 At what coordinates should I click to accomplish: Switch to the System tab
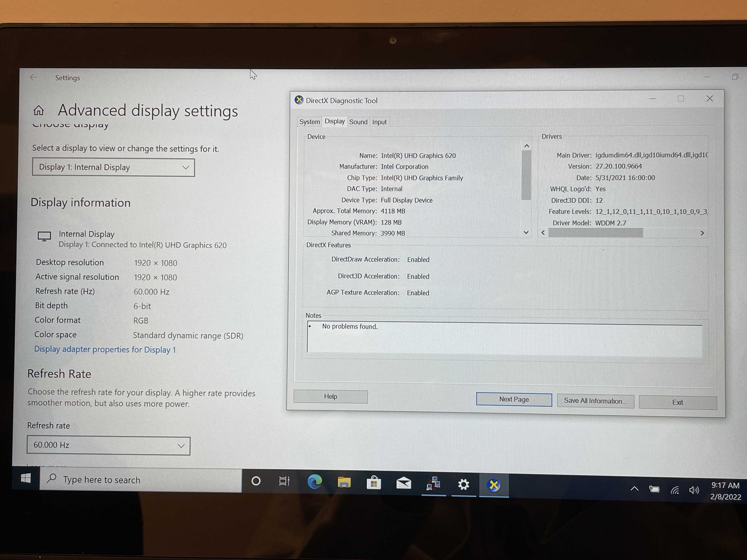click(x=310, y=122)
